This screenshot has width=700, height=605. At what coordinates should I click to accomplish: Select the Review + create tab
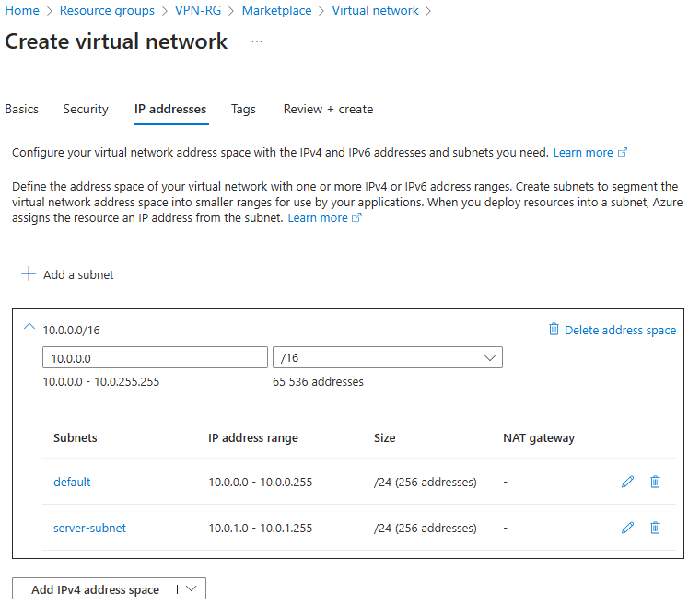328,109
